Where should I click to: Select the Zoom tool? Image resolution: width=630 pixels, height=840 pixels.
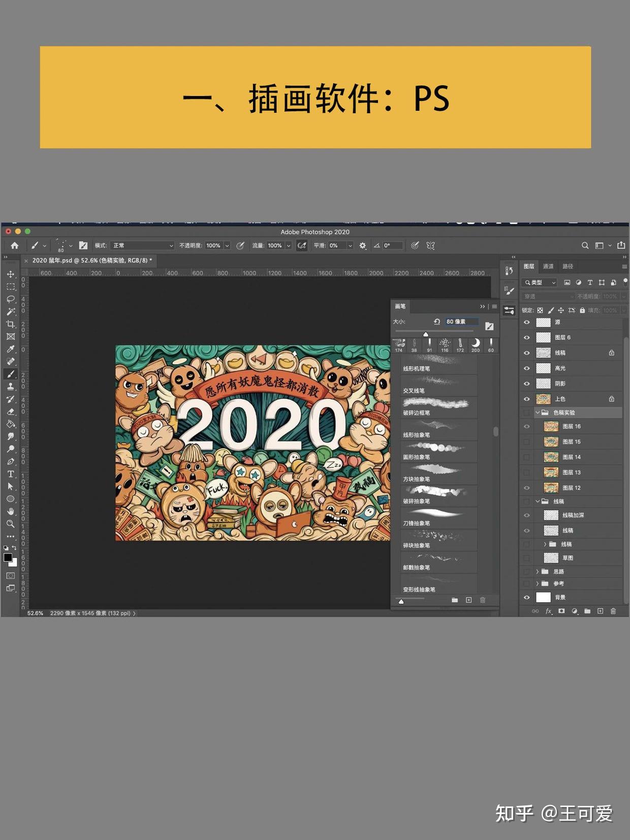[x=11, y=524]
